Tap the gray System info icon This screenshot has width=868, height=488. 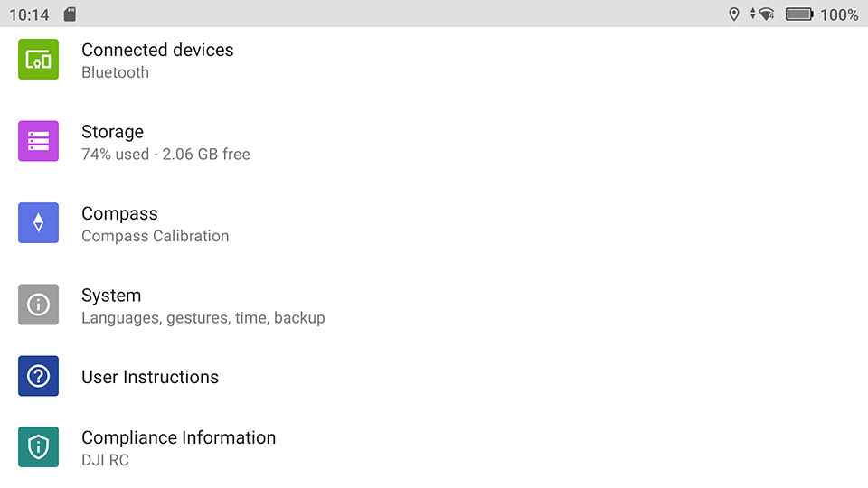click(x=38, y=305)
